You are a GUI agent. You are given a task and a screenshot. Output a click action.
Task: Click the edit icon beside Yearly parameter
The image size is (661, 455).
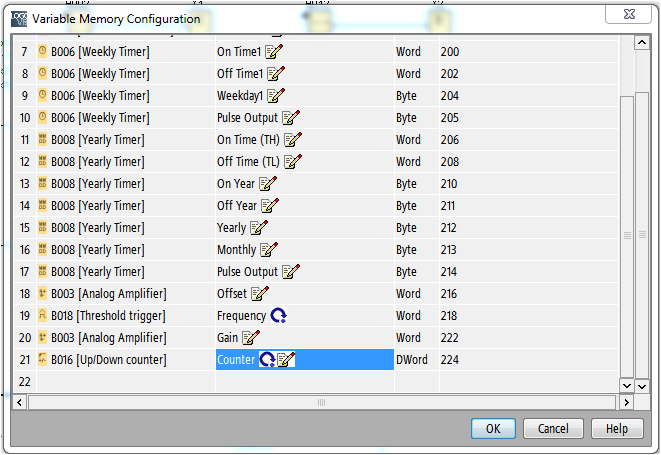pos(259,227)
